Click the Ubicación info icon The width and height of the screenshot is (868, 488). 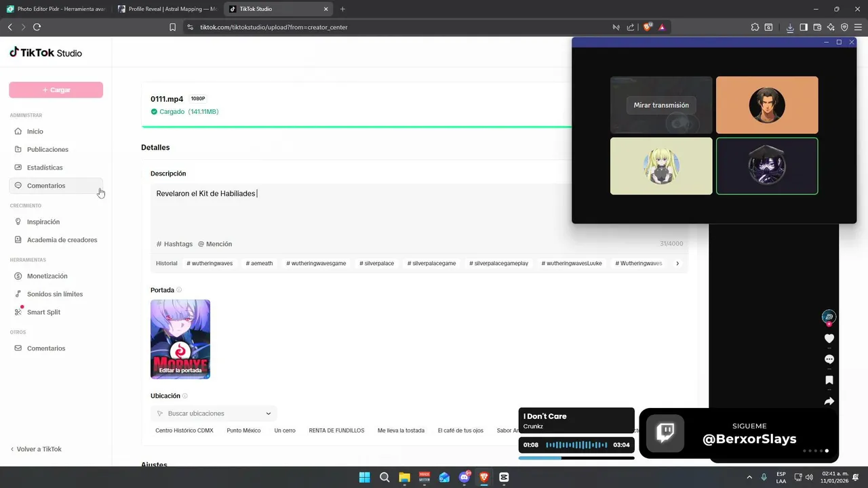coord(185,396)
